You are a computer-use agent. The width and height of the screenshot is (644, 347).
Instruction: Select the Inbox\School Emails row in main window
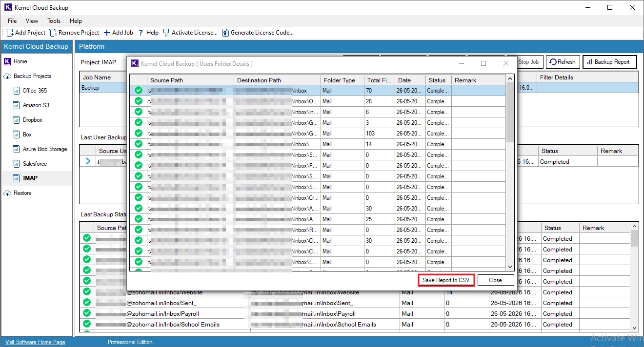[x=355, y=325]
